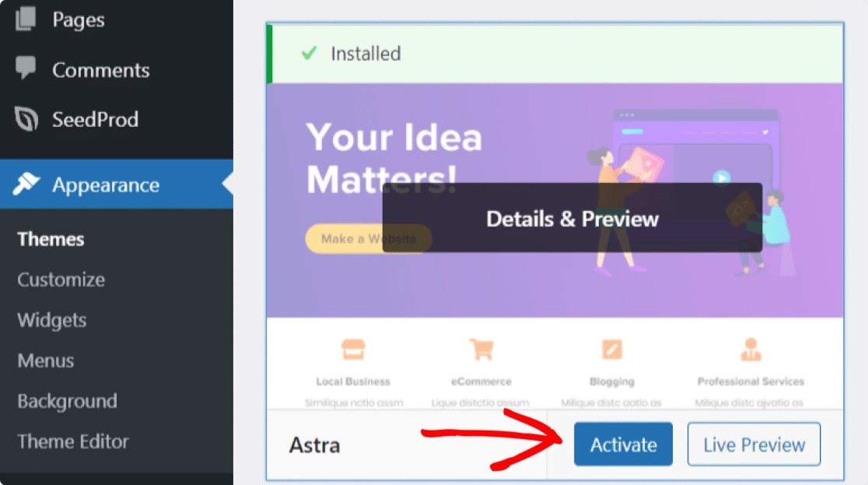Viewport: 868px width, 485px height.
Task: Open Details & Preview overlay
Action: 572,219
